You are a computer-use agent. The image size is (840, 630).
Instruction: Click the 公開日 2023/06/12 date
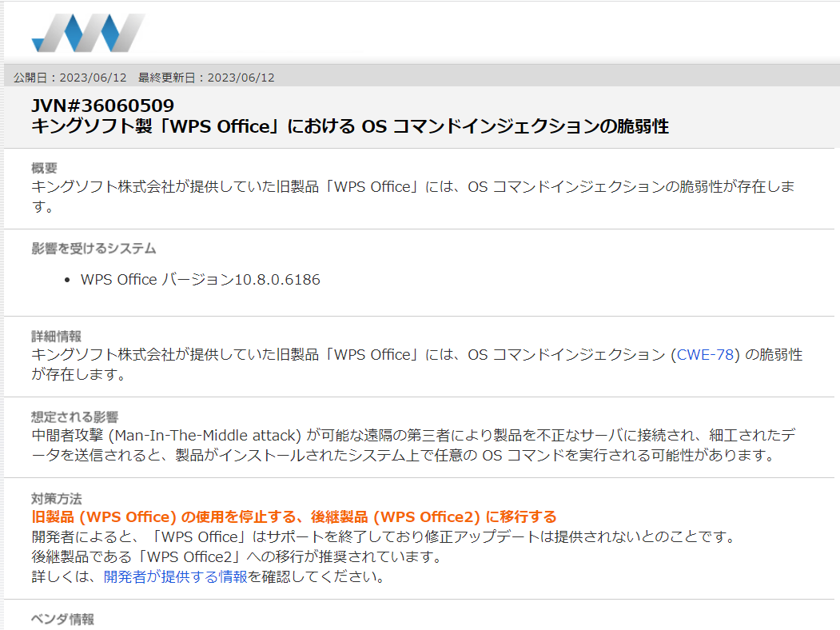point(70,78)
